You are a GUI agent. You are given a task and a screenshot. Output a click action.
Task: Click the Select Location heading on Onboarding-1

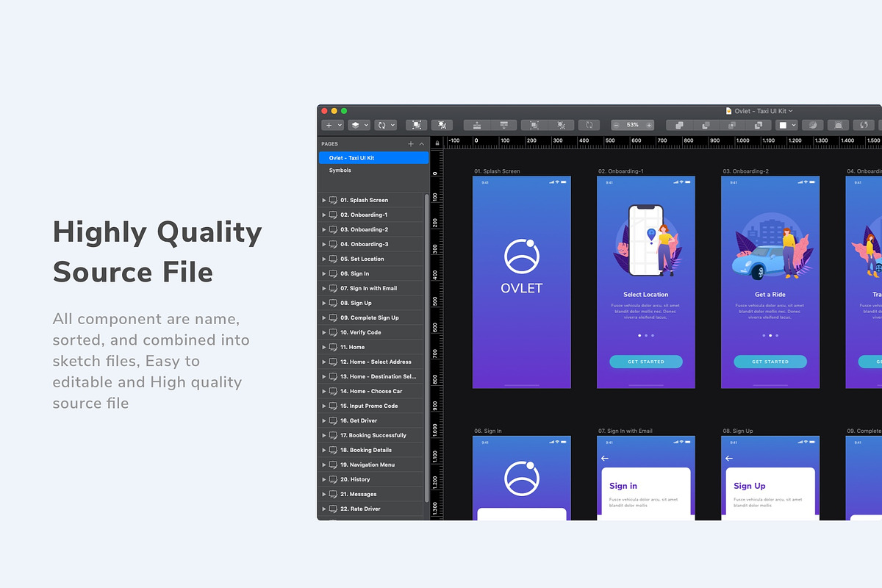[x=646, y=295]
